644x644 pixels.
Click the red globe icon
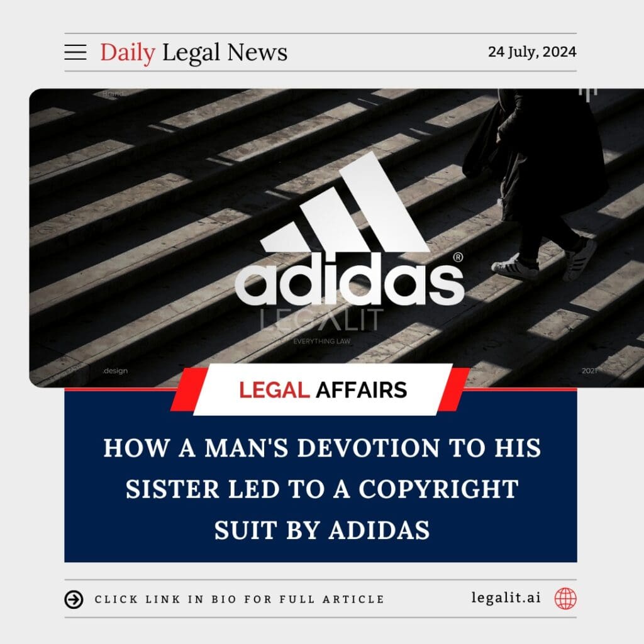(x=565, y=599)
